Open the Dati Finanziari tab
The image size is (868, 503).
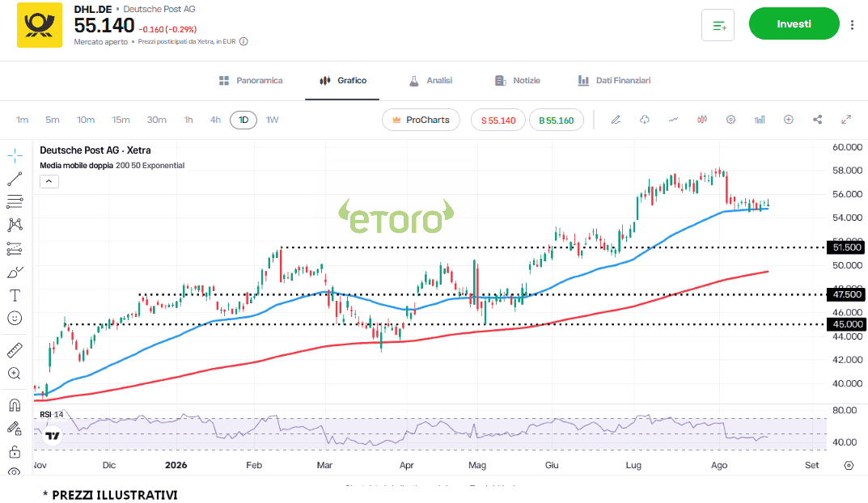click(x=614, y=81)
